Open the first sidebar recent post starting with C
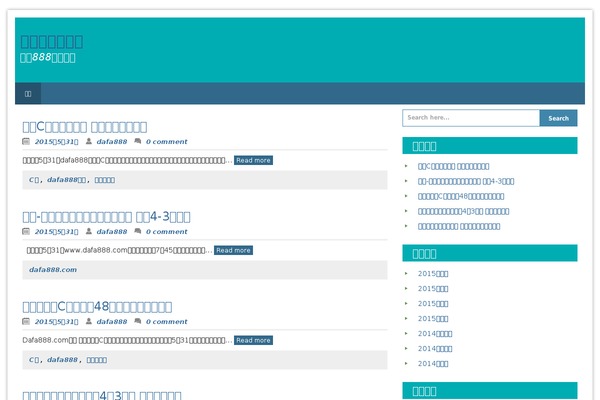The width and height of the screenshot is (600, 400). 453,167
